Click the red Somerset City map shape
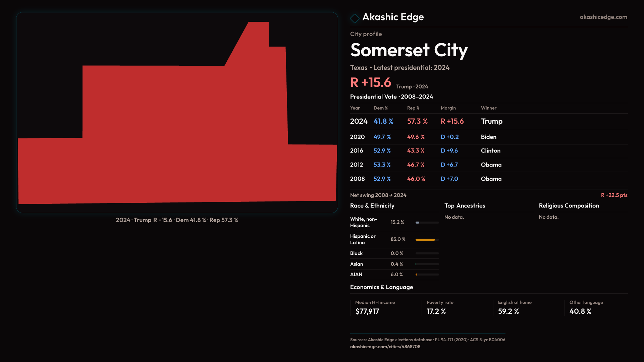The image size is (644, 362). pyautogui.click(x=184, y=141)
